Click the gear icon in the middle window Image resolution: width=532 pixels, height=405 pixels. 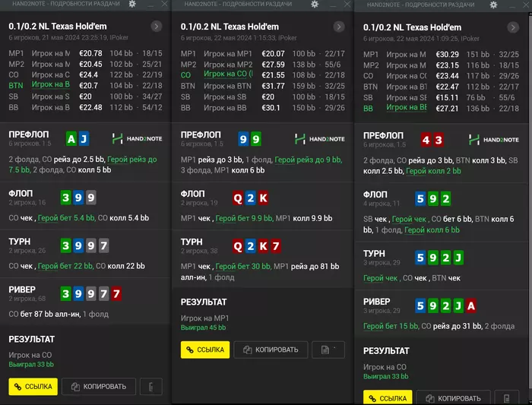pyautogui.click(x=315, y=5)
